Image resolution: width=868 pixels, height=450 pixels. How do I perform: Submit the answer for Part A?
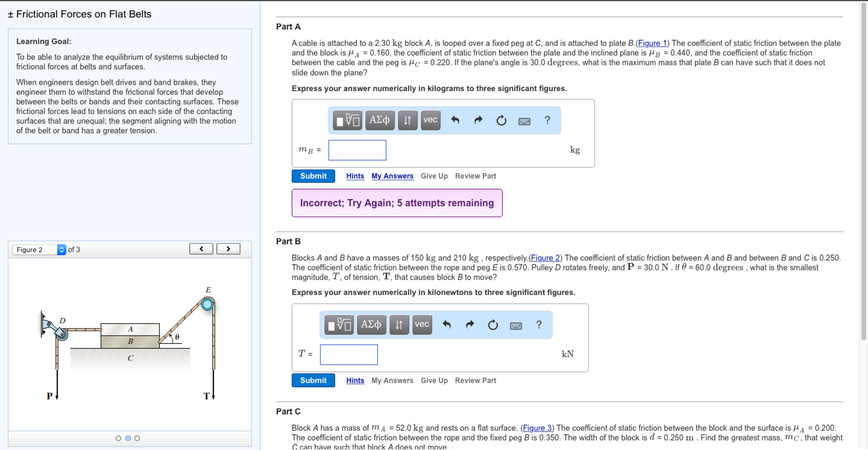313,176
